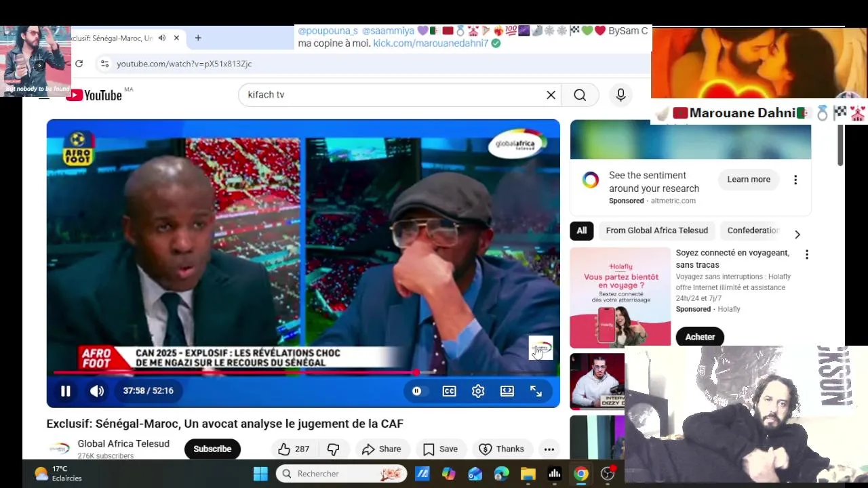The width and height of the screenshot is (868, 488).
Task: Send Thanks to Global Africa Telesud
Action: (501, 449)
